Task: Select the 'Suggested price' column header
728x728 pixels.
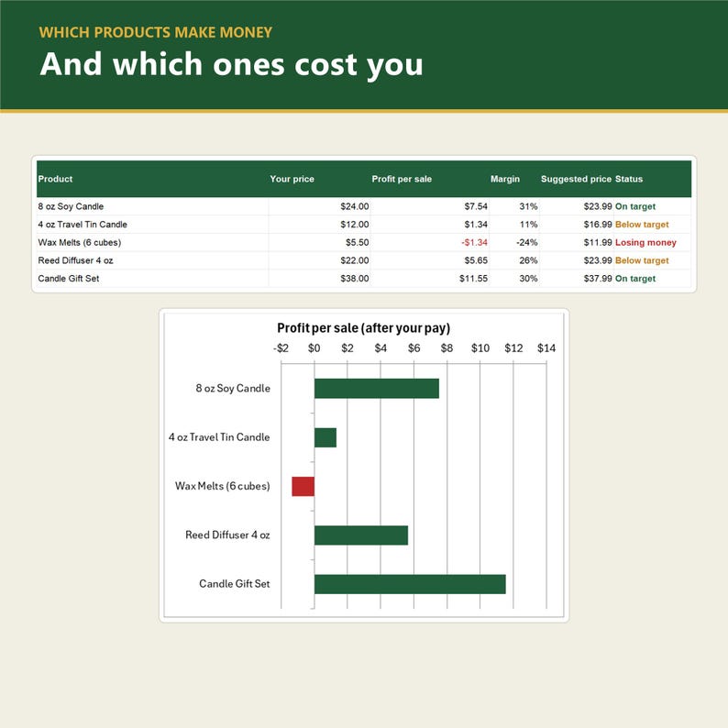Action: 576,179
